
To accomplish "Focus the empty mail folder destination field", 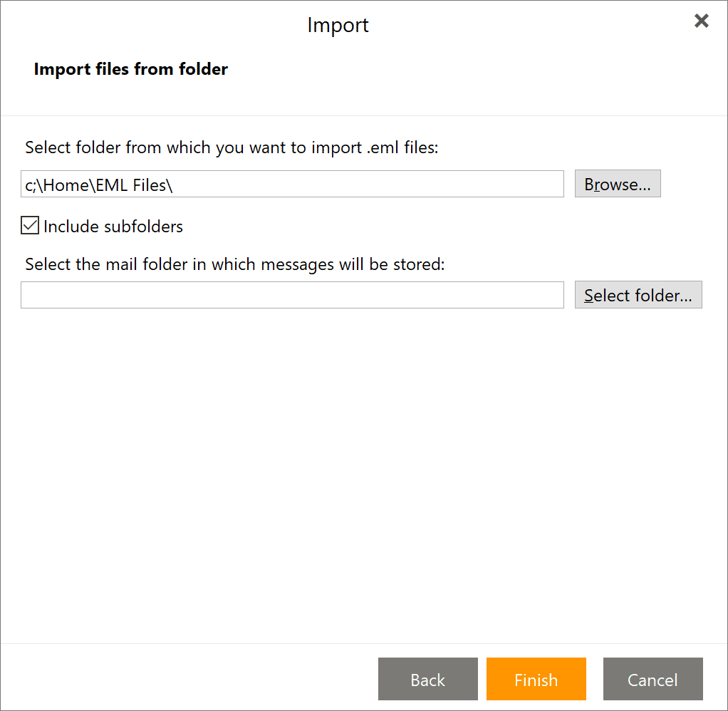I will coord(292,295).
